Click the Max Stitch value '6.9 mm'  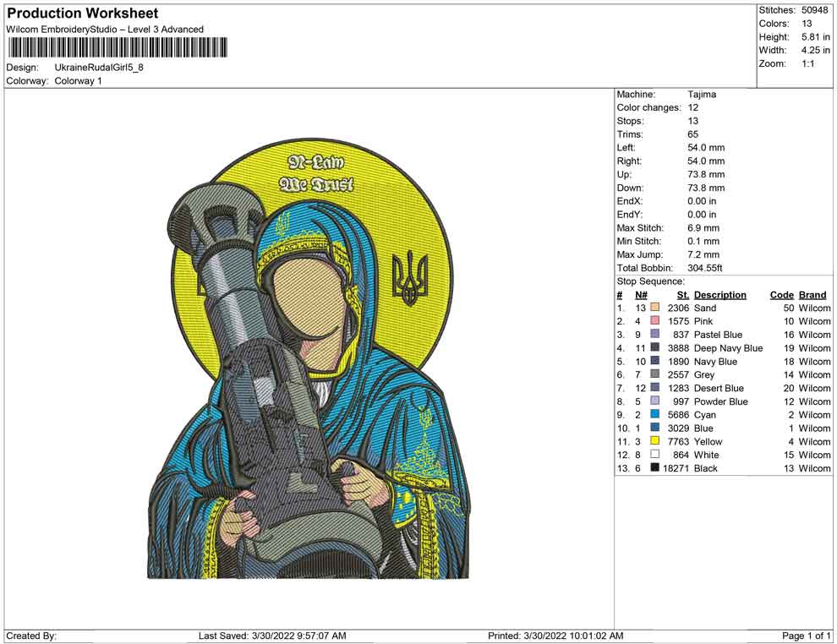tap(703, 228)
